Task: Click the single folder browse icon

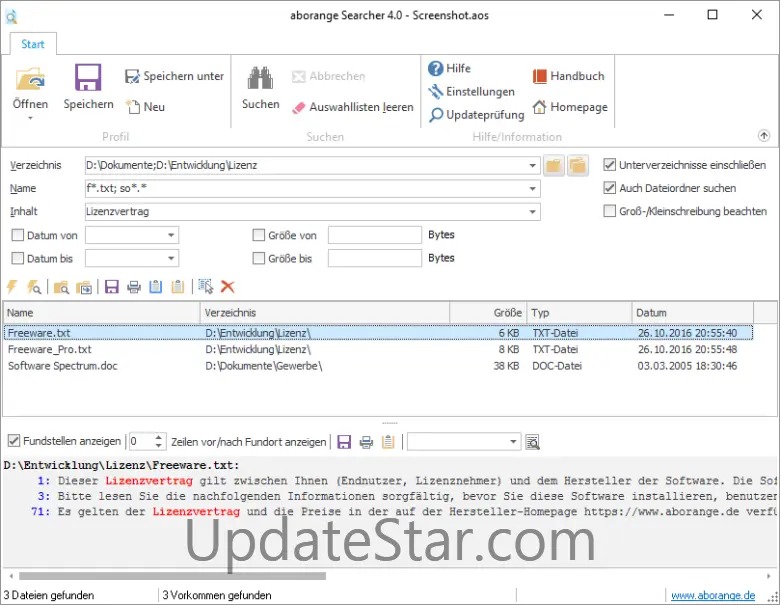Action: pyautogui.click(x=554, y=165)
